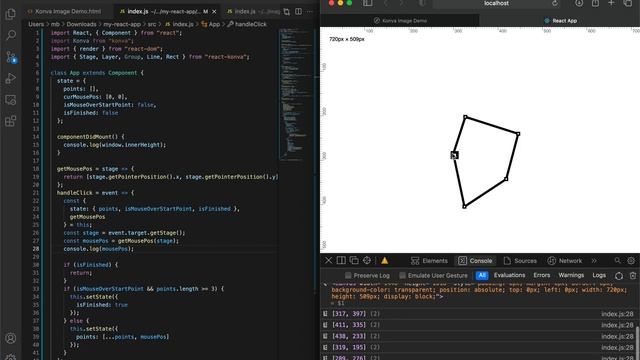Select the React App browser tab

coord(560,20)
